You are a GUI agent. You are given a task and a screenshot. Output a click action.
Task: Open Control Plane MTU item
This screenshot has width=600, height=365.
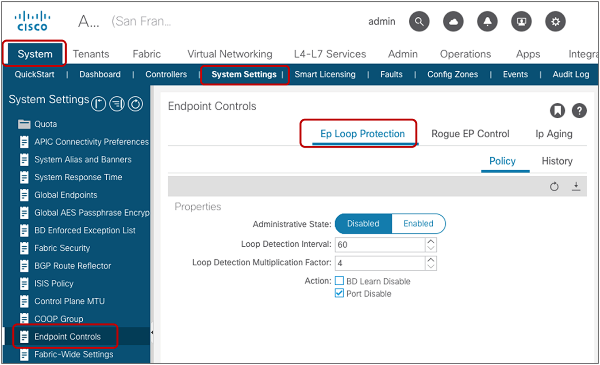(x=69, y=301)
